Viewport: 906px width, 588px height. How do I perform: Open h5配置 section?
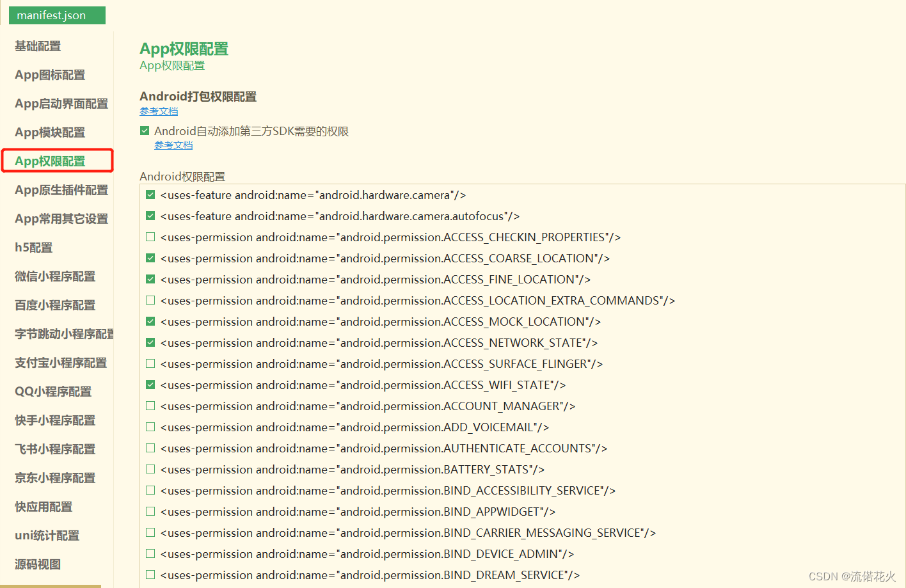34,248
